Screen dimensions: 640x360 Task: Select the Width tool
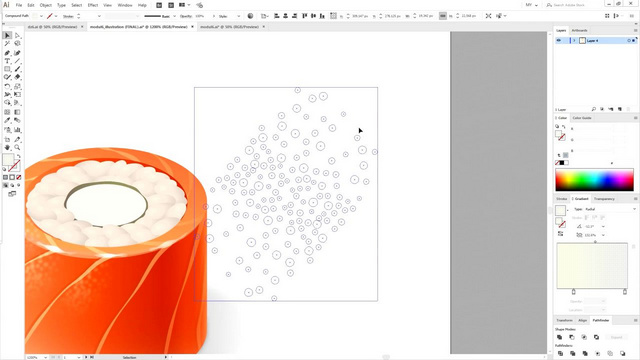pos(7,94)
